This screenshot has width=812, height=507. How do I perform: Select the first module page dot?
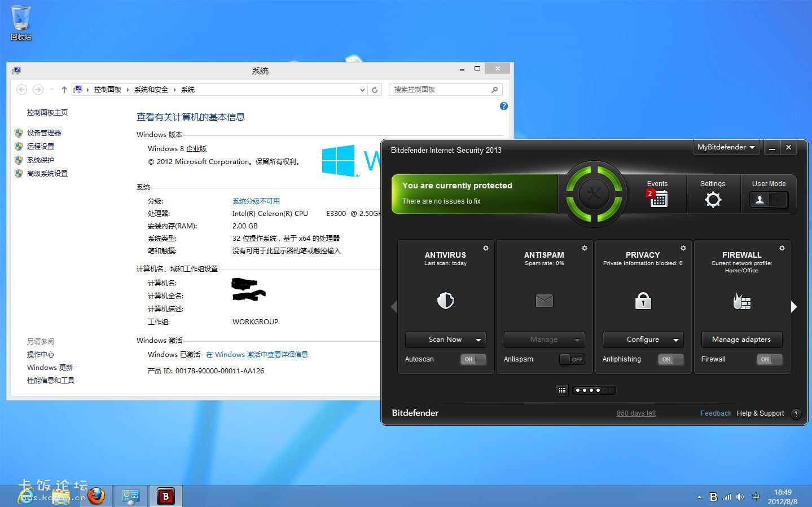click(x=578, y=390)
